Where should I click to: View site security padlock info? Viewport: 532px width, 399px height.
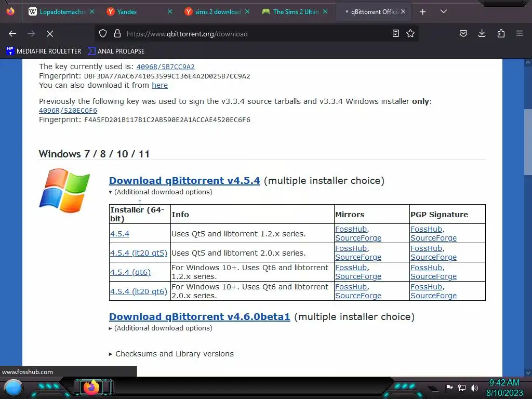[117, 34]
